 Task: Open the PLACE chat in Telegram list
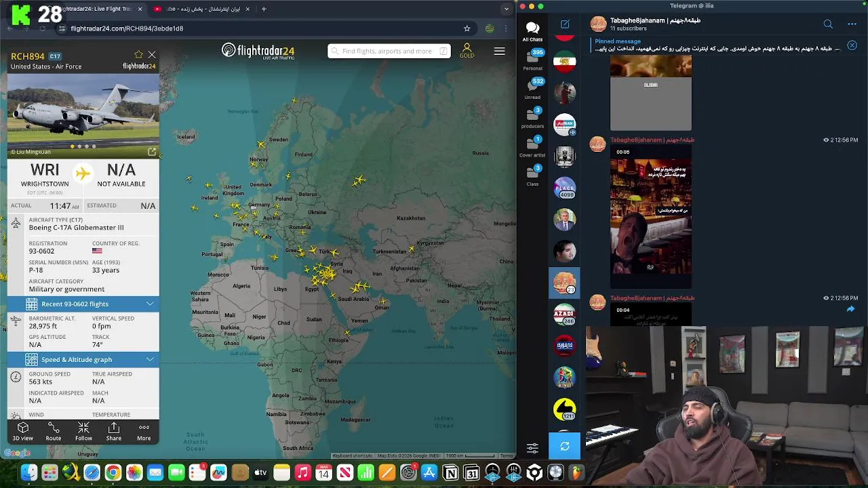point(565,188)
